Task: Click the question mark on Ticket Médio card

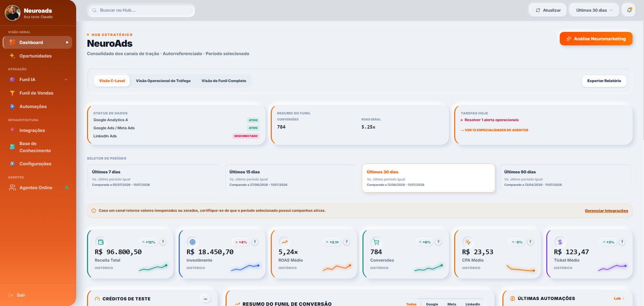Action: coord(622,242)
